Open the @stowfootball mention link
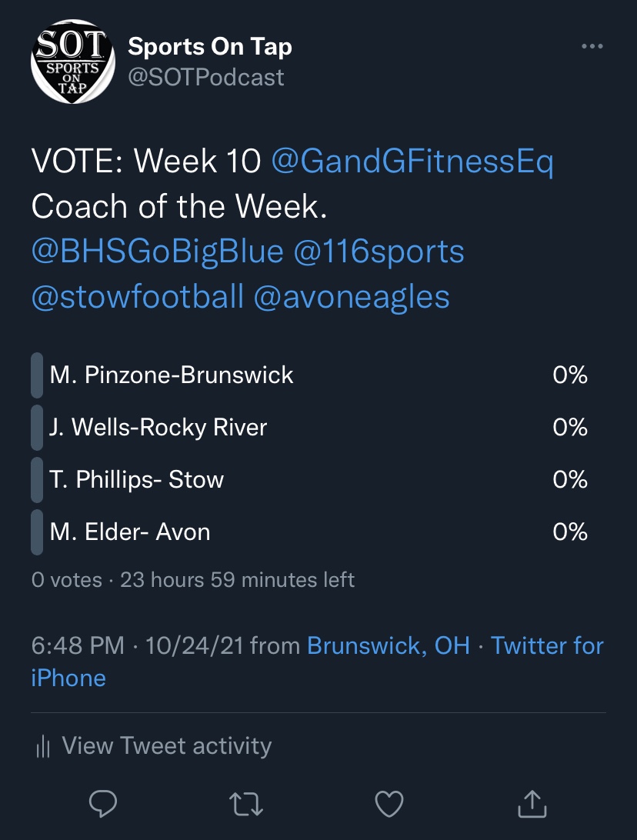Viewport: 637px width, 840px height. pyautogui.click(x=138, y=296)
